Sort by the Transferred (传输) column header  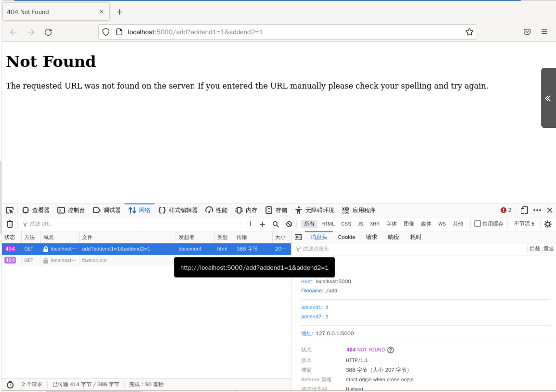(x=253, y=237)
